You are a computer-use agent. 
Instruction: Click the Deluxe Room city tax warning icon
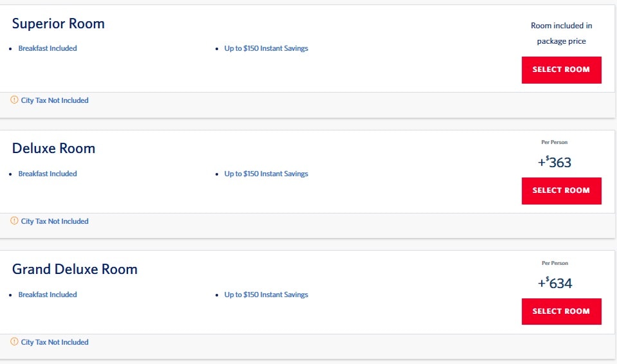14,221
